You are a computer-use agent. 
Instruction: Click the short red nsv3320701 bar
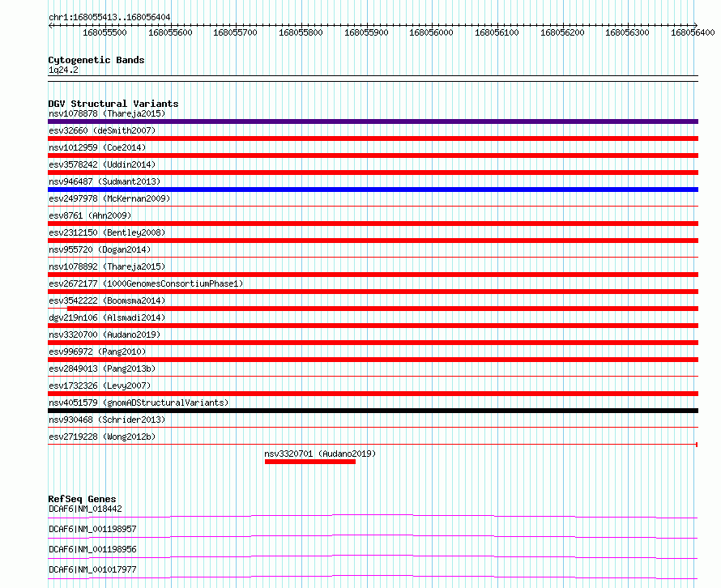pyautogui.click(x=310, y=462)
